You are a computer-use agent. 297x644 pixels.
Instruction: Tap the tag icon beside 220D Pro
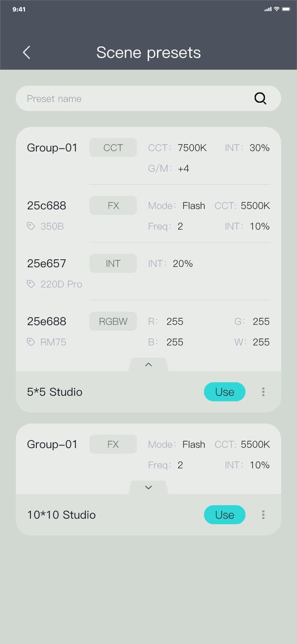pyautogui.click(x=31, y=284)
